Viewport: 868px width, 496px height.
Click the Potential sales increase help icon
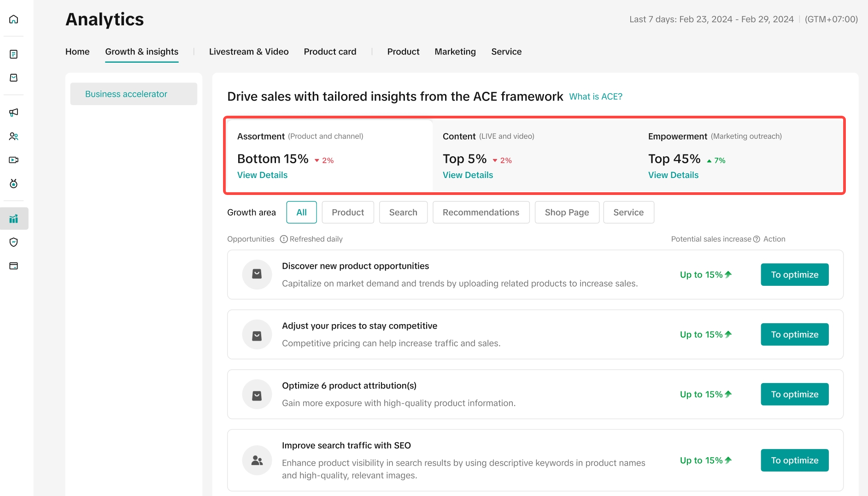[757, 239]
